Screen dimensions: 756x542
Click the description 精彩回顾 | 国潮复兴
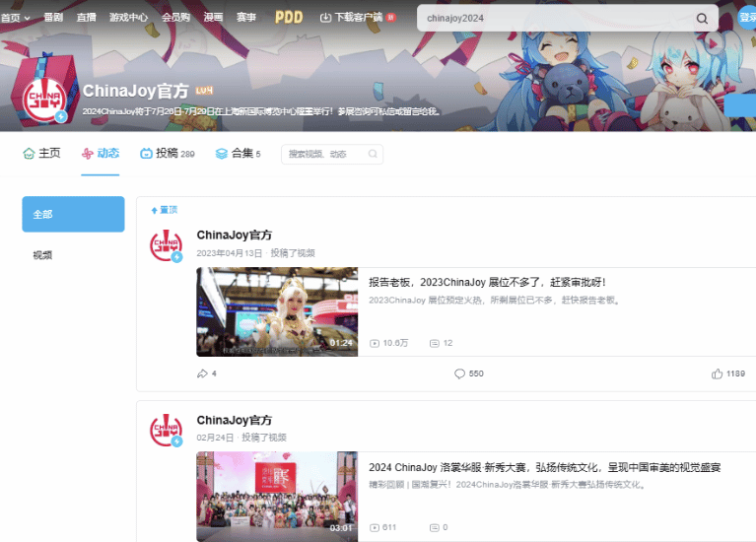507,485
